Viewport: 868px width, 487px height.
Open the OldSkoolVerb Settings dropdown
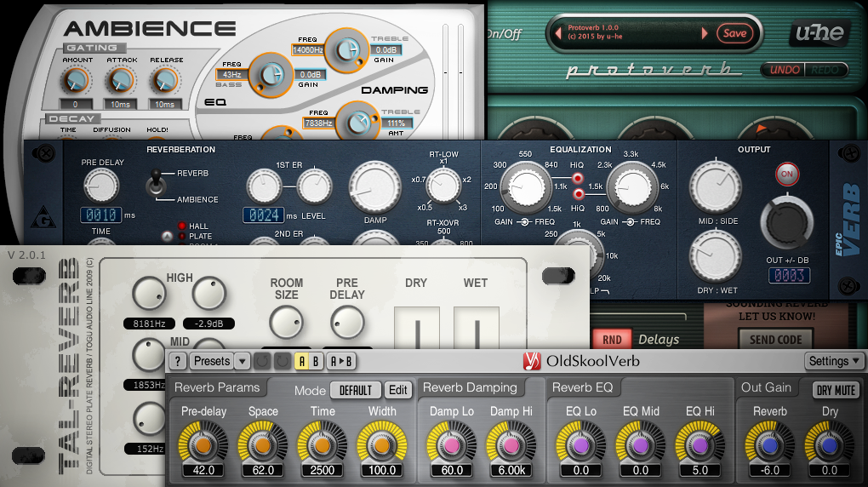pyautogui.click(x=834, y=361)
